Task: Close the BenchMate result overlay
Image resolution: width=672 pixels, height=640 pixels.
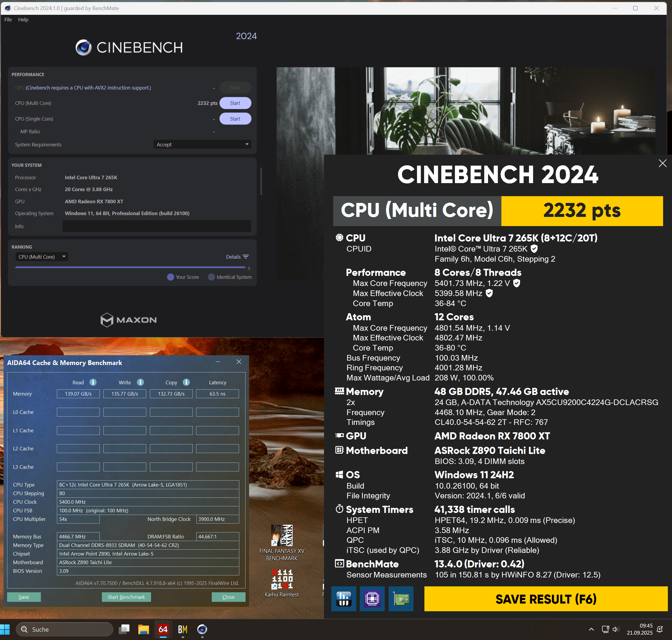Action: [x=662, y=164]
